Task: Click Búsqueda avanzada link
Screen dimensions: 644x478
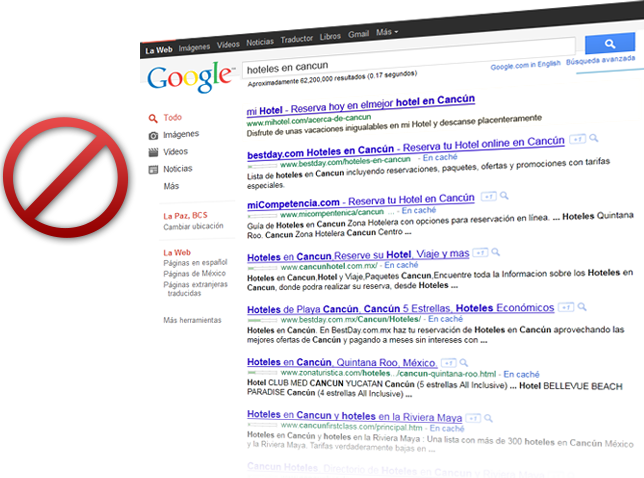Action: 600,60
